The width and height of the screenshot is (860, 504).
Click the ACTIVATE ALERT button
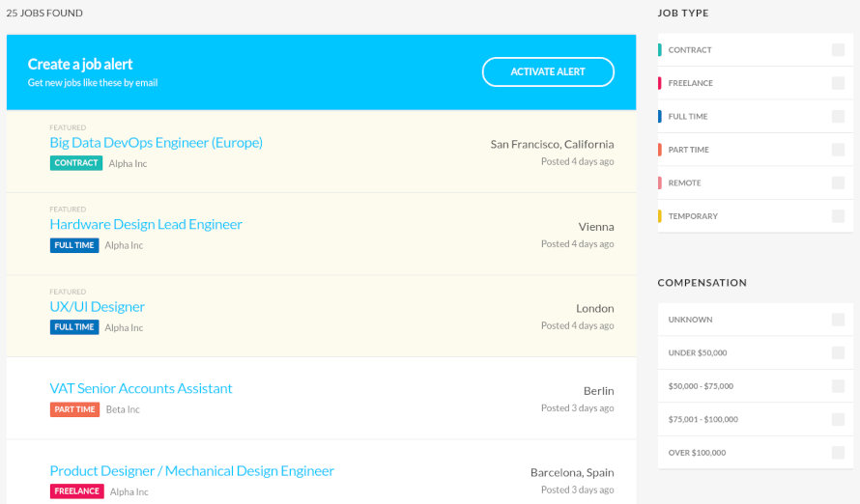[x=548, y=71]
